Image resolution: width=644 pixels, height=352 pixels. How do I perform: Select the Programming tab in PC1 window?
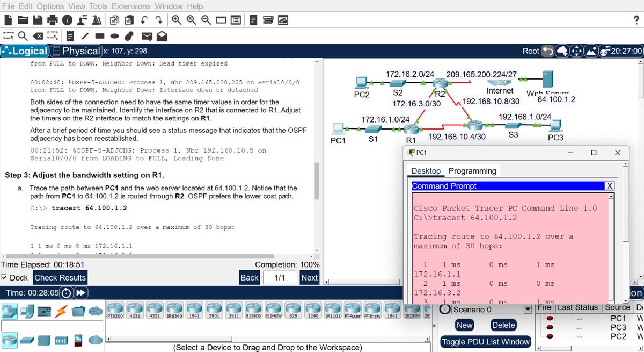click(x=472, y=171)
